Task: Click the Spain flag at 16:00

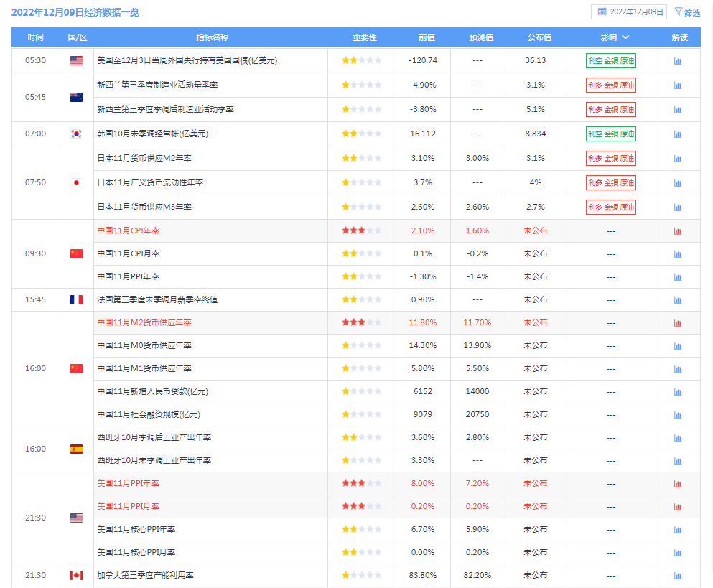Action: [76, 449]
